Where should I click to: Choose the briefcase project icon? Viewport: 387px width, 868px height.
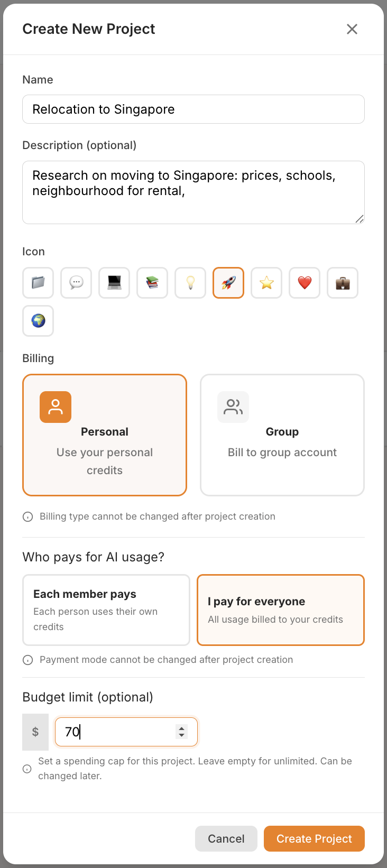click(343, 283)
